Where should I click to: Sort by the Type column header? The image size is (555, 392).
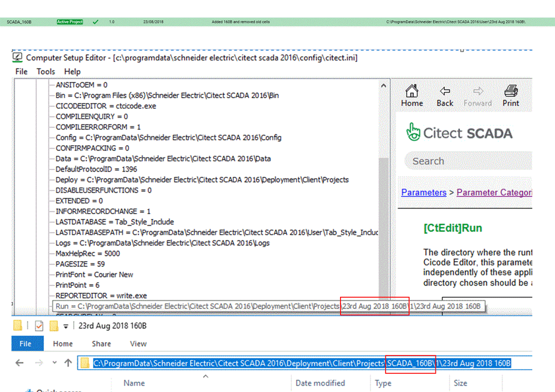point(383,383)
